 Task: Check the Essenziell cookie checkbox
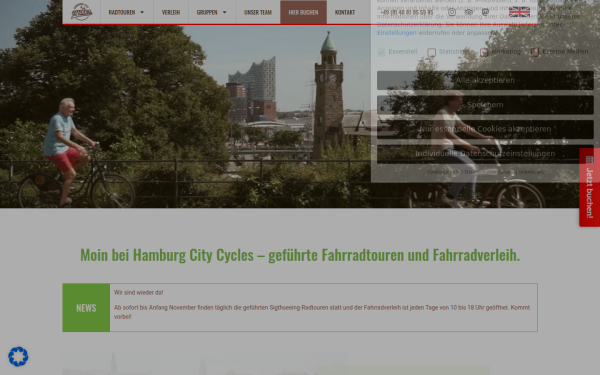tap(381, 52)
